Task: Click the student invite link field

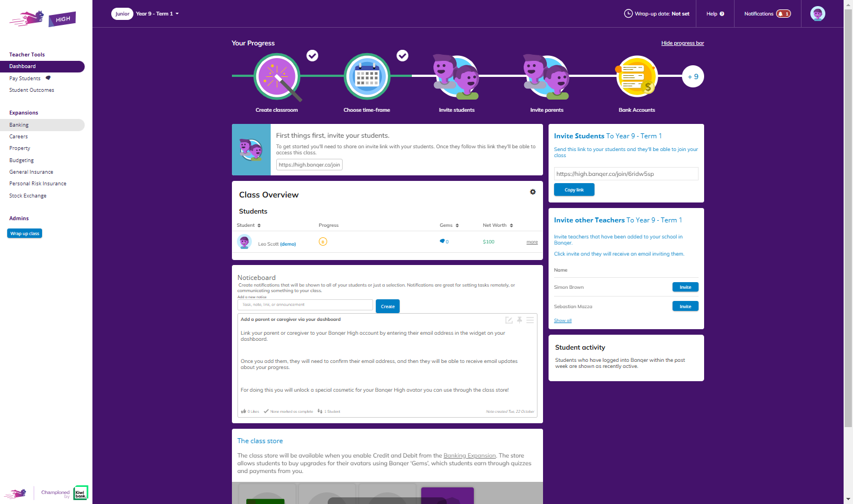Action: click(626, 174)
